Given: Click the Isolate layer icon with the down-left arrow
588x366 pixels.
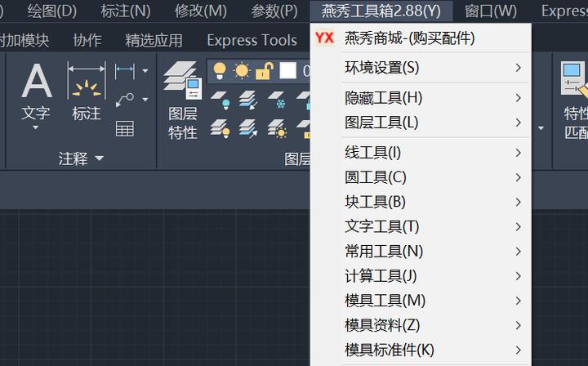Looking at the screenshot, I should point(248,100).
